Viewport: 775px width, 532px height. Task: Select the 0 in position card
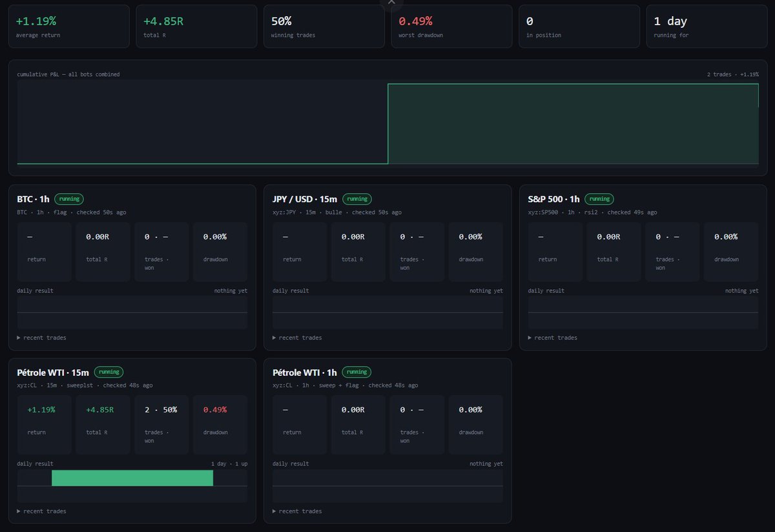[579, 26]
